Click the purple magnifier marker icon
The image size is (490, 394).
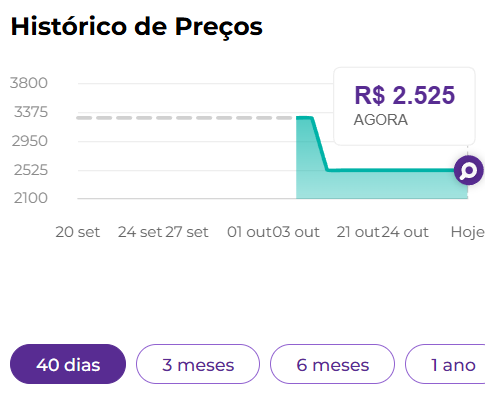(469, 170)
